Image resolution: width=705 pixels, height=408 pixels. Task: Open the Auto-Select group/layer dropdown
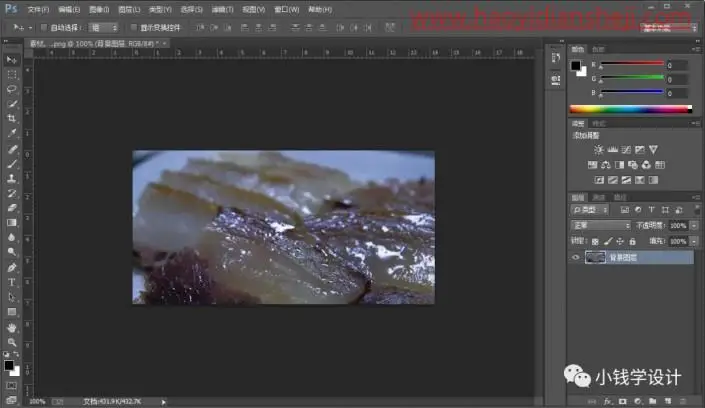[x=103, y=28]
